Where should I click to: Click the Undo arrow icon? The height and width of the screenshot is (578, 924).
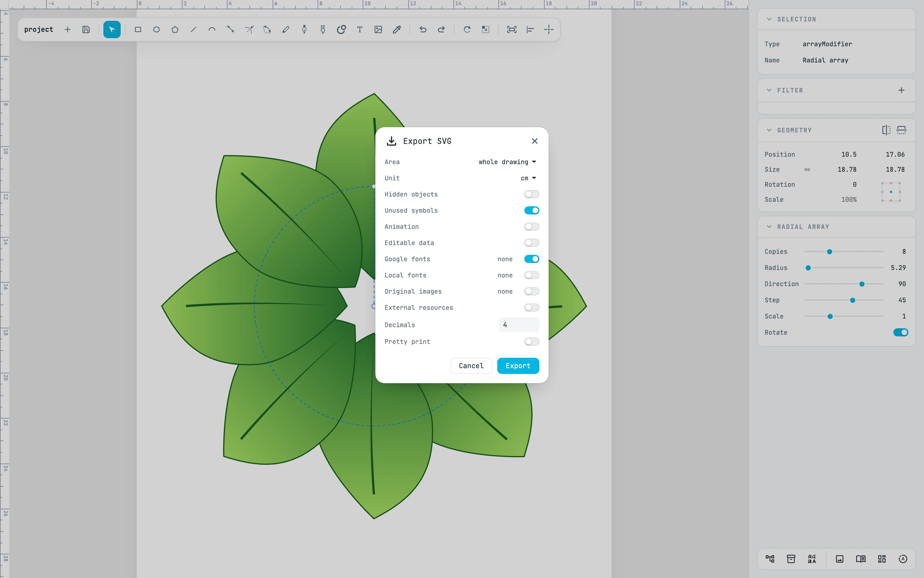tap(423, 29)
